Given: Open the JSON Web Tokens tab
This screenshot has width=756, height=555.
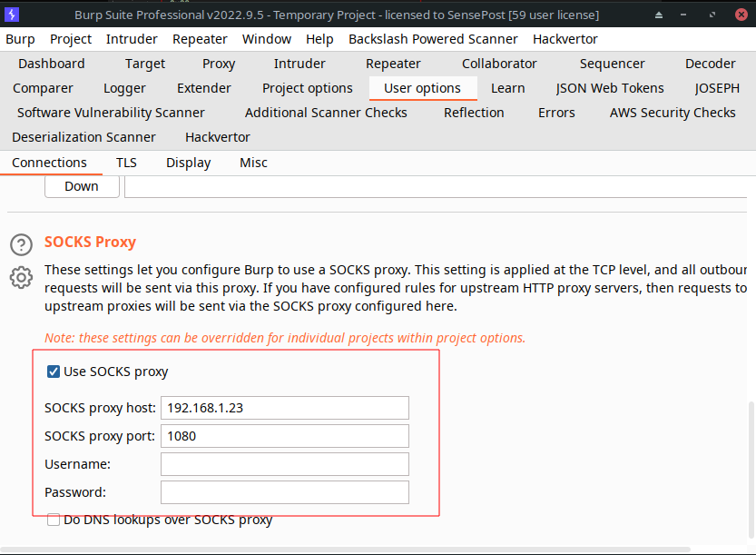Looking at the screenshot, I should tap(610, 88).
